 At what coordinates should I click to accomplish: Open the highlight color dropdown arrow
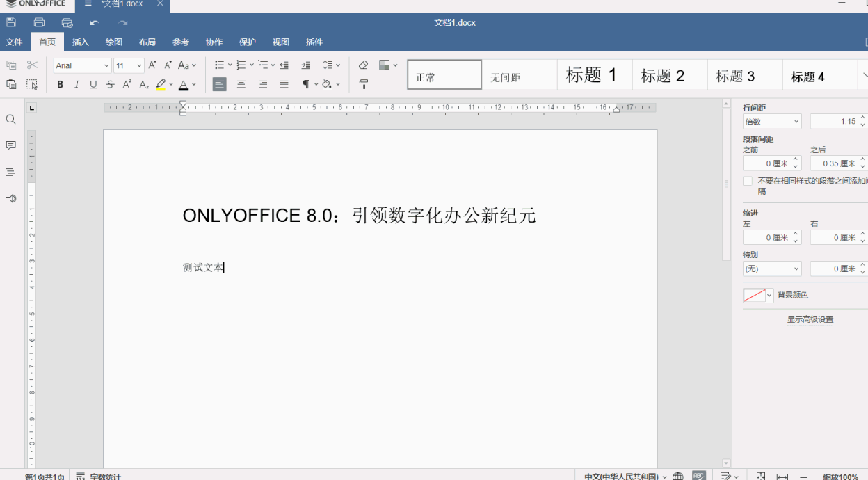(170, 84)
